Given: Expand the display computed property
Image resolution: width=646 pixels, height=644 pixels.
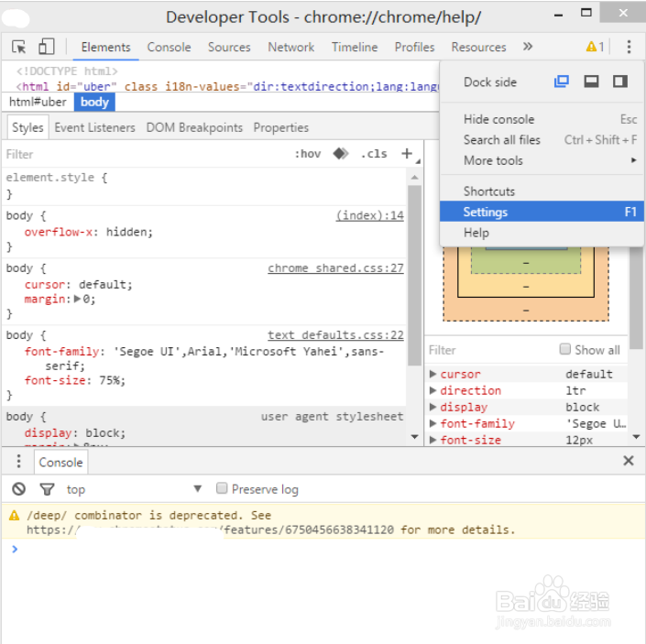Looking at the screenshot, I should tap(432, 407).
